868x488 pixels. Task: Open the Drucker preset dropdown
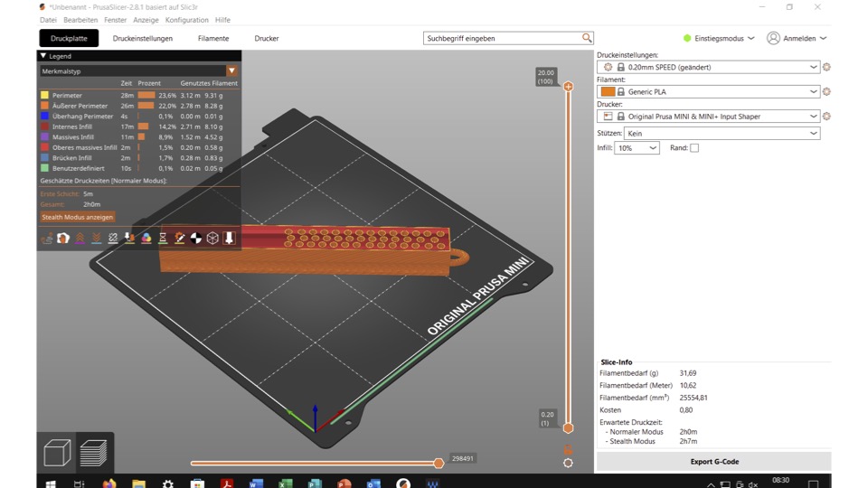[708, 117]
